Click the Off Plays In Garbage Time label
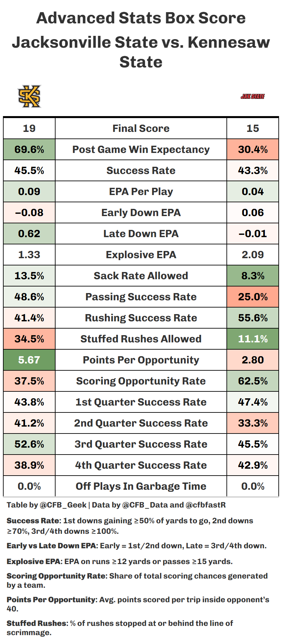The width and height of the screenshot is (282, 644). point(141,486)
